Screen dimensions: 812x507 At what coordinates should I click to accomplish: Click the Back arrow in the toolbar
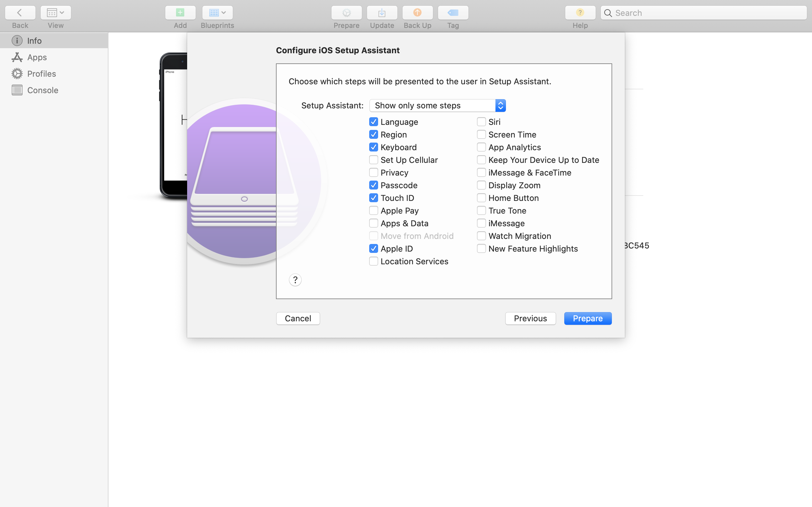(20, 12)
